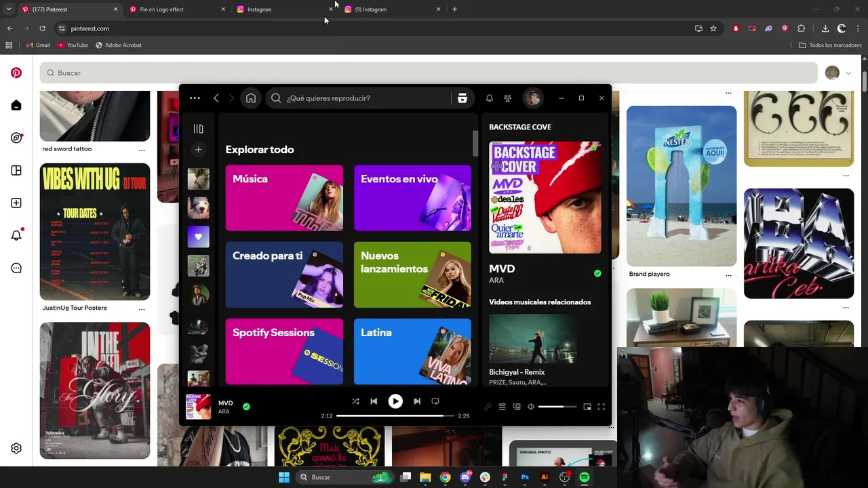Viewport: 868px width, 488px height.
Task: Open connect to a device icon
Action: click(x=517, y=407)
